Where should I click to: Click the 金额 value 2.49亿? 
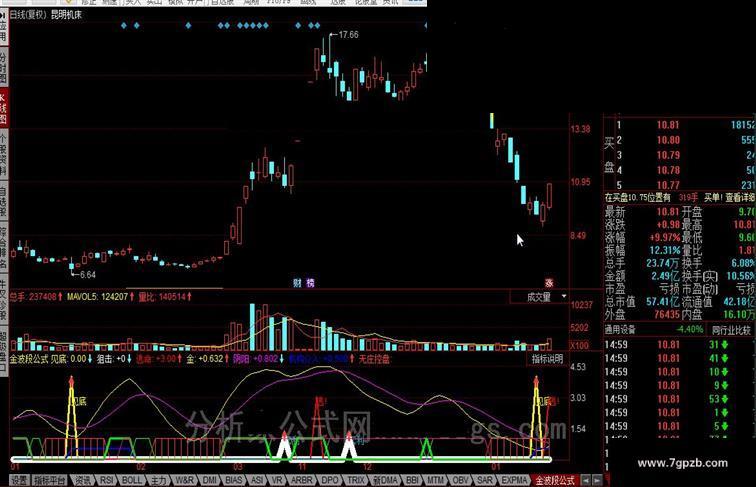click(665, 276)
